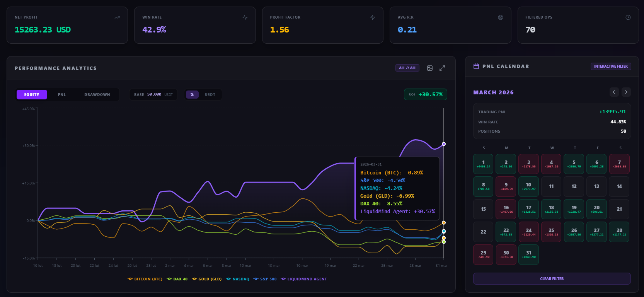Image resolution: width=644 pixels, height=297 pixels.
Task: Expand the Performance Analytics chart to fullscreen
Action: 442,68
